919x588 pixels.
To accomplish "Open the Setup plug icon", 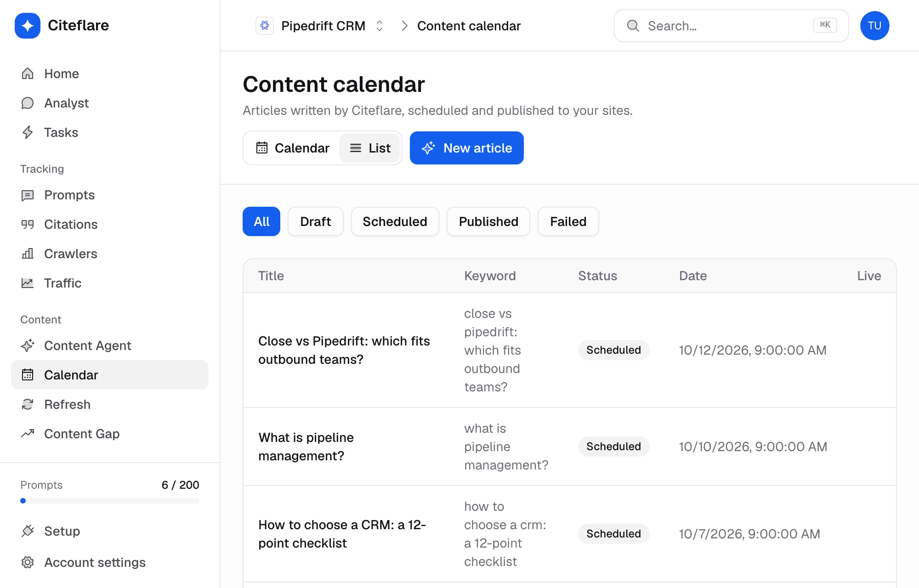I will [28, 531].
